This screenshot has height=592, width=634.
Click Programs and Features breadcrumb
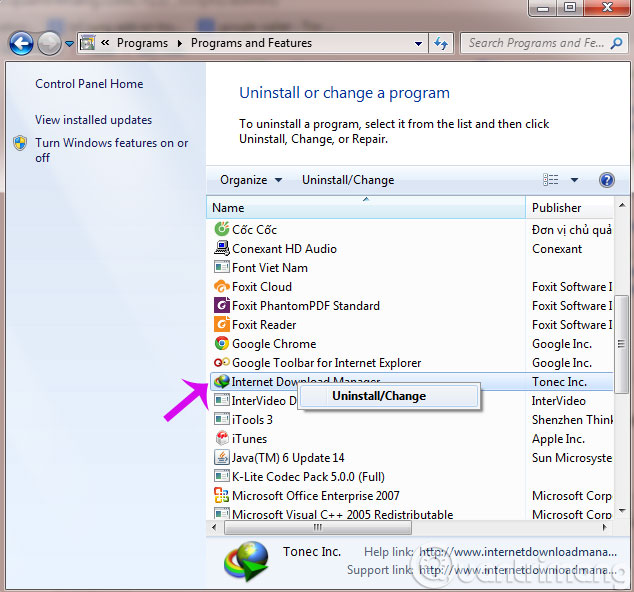pyautogui.click(x=251, y=43)
